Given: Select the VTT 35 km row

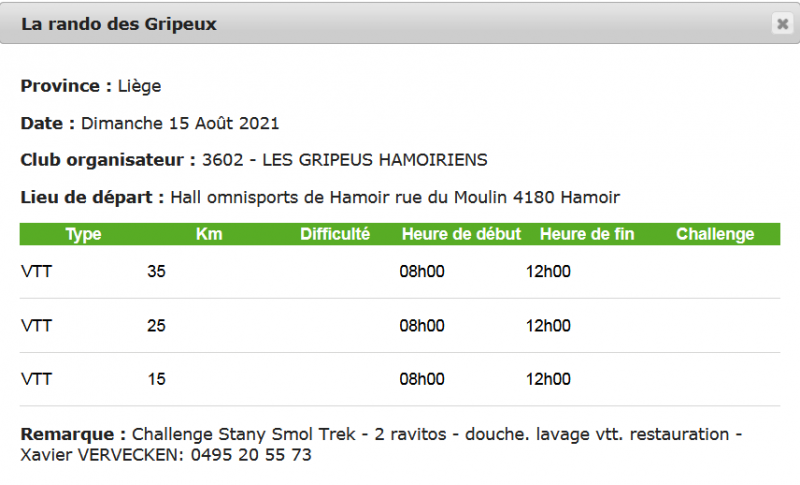Looking at the screenshot, I should click(400, 272).
